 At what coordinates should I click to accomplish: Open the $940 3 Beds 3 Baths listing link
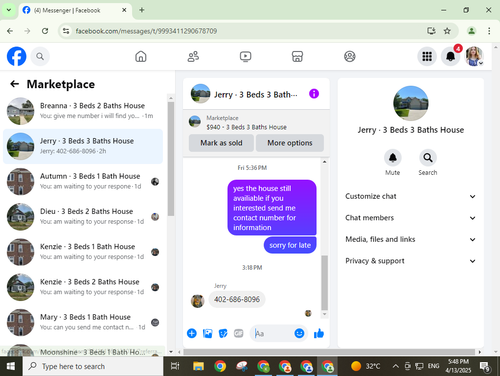[246, 127]
